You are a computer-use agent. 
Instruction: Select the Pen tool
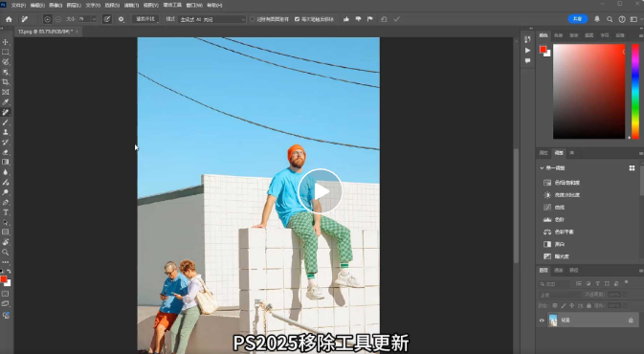(x=6, y=203)
